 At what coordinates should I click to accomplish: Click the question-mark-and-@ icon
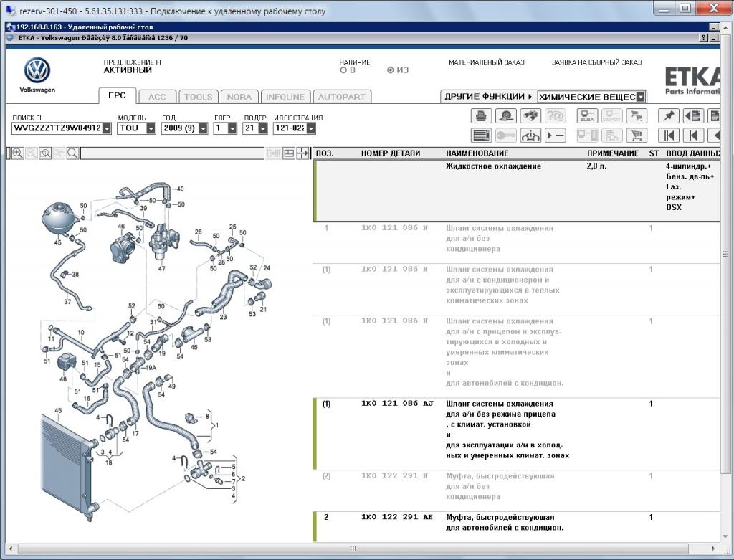click(556, 115)
